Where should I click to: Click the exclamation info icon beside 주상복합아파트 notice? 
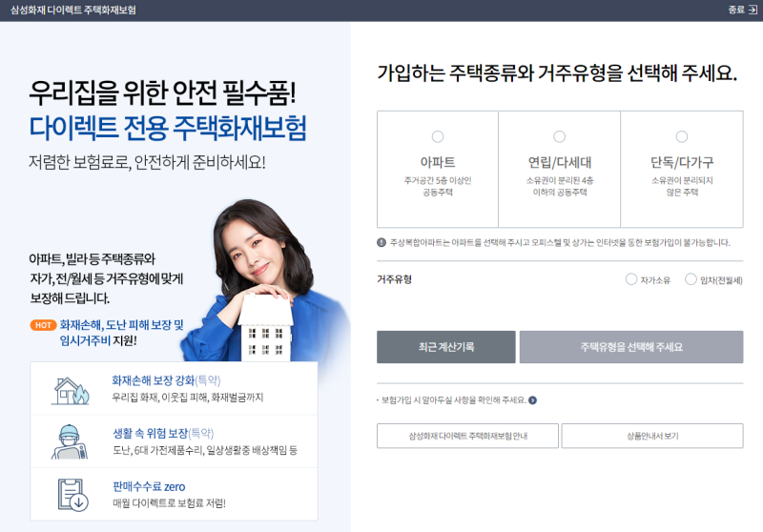(381, 242)
